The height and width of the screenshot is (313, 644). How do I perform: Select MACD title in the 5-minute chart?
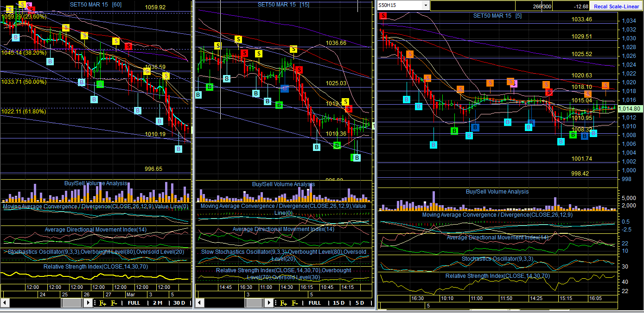click(x=497, y=215)
